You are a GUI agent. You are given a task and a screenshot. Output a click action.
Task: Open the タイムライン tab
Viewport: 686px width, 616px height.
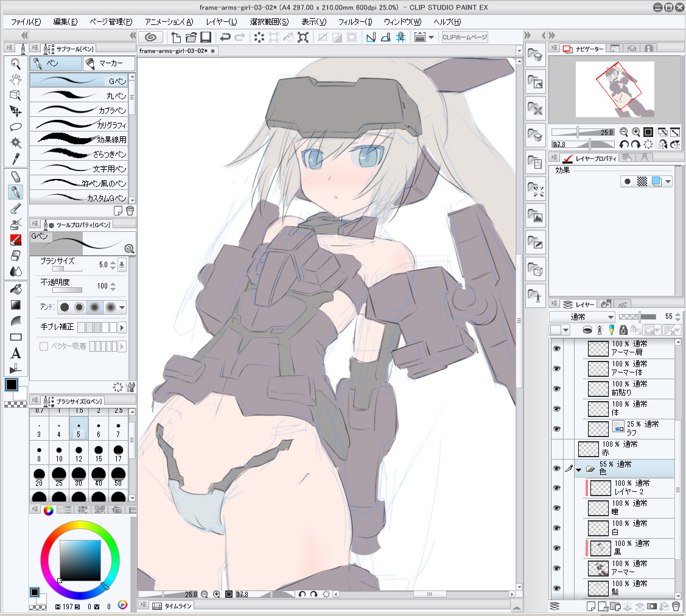coord(172,606)
